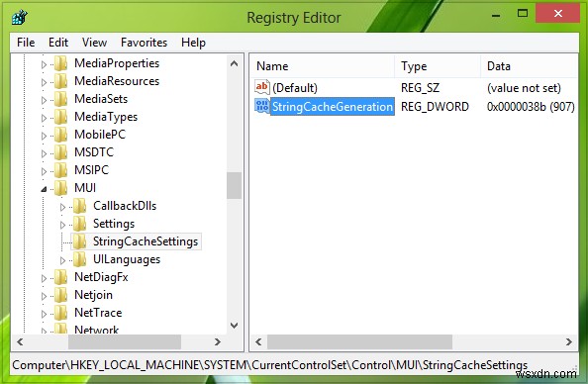Collapse the MUI key
The width and height of the screenshot is (588, 384).
click(x=44, y=189)
